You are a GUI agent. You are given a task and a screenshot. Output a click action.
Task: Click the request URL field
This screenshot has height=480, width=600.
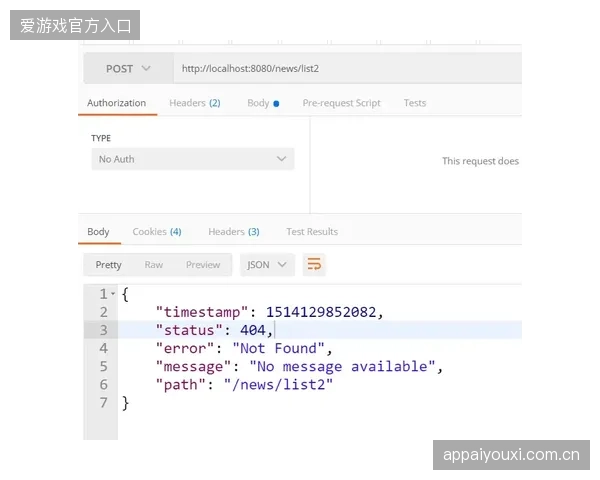[347, 69]
